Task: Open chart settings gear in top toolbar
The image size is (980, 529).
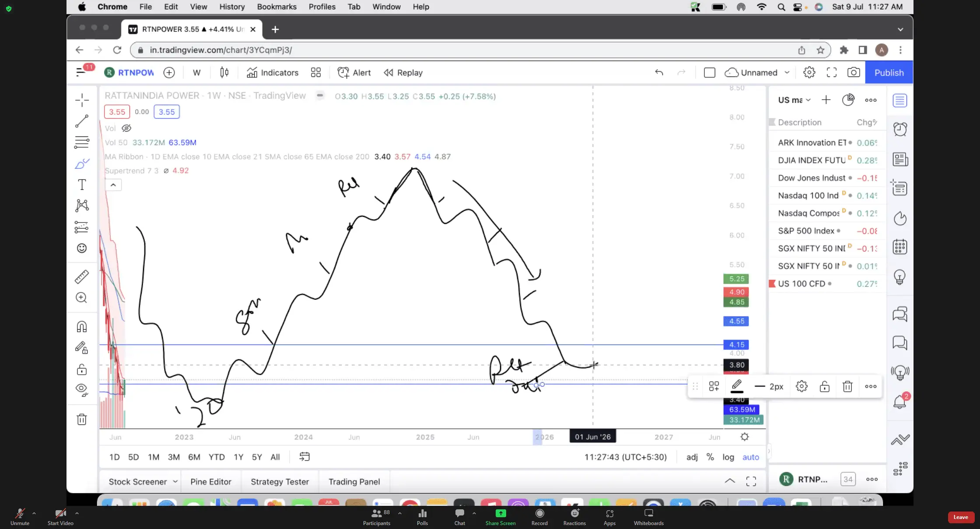Action: coord(809,73)
